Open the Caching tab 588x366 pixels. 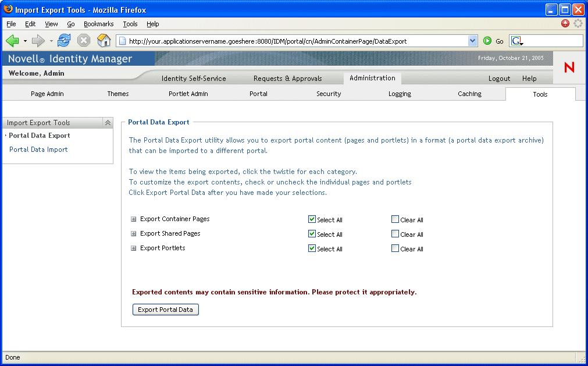pyautogui.click(x=469, y=94)
